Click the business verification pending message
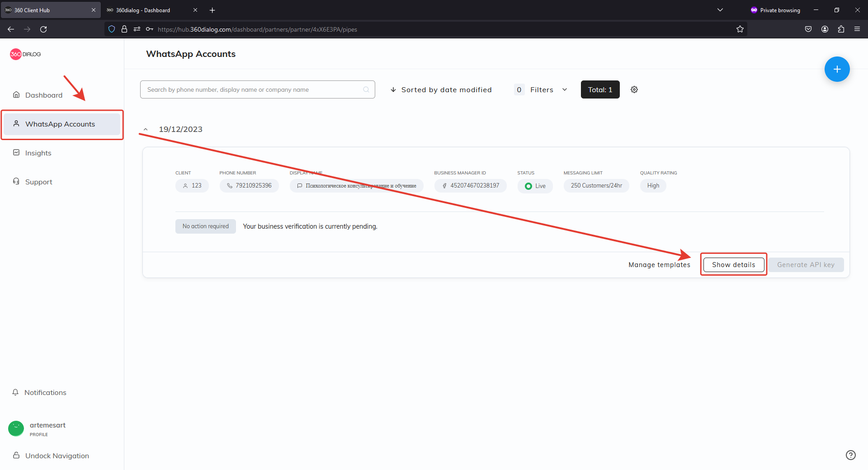The height and width of the screenshot is (470, 868). click(x=310, y=226)
